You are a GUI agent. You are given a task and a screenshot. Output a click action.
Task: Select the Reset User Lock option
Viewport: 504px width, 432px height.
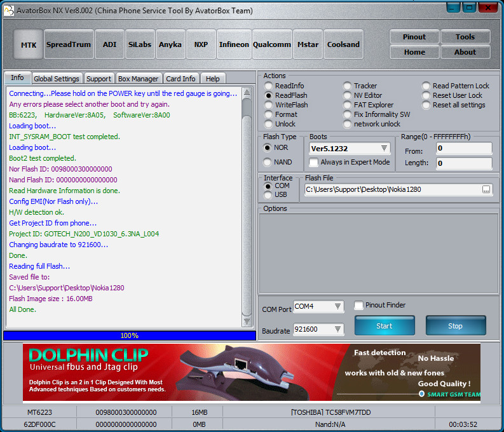pyautogui.click(x=453, y=95)
